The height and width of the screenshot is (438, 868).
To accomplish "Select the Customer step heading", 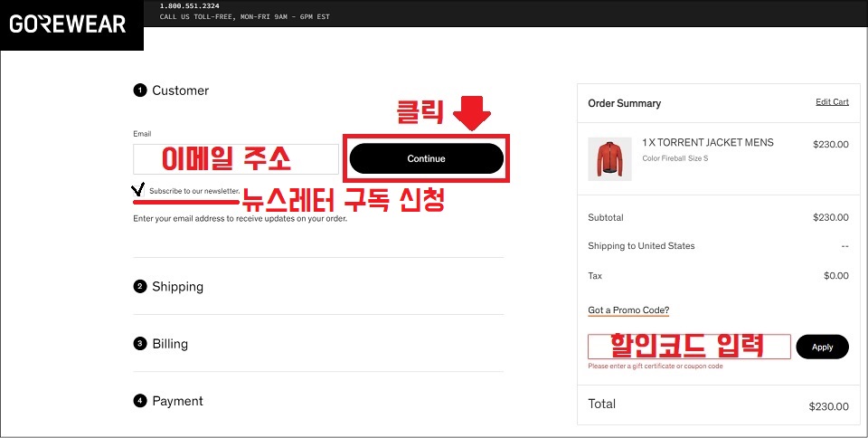I will [x=181, y=90].
